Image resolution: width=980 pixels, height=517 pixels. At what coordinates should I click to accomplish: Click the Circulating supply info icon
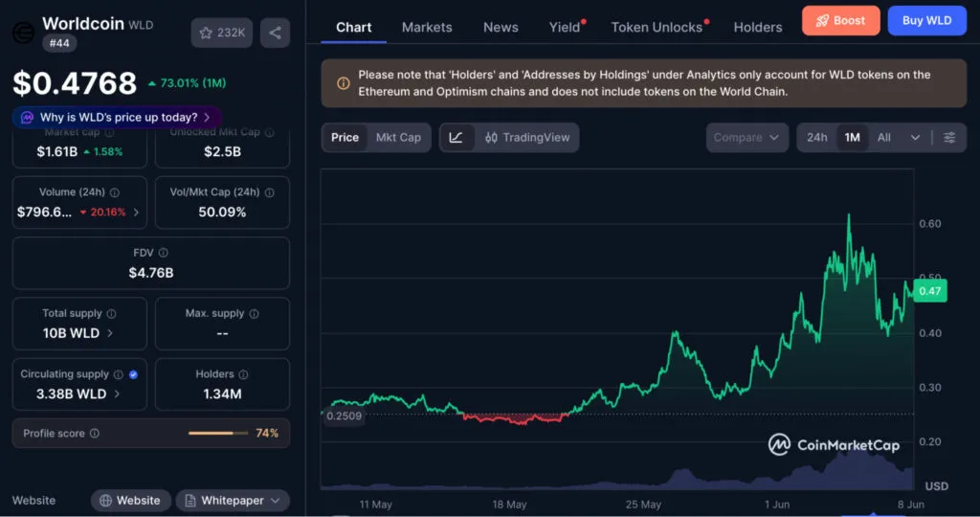(x=118, y=374)
